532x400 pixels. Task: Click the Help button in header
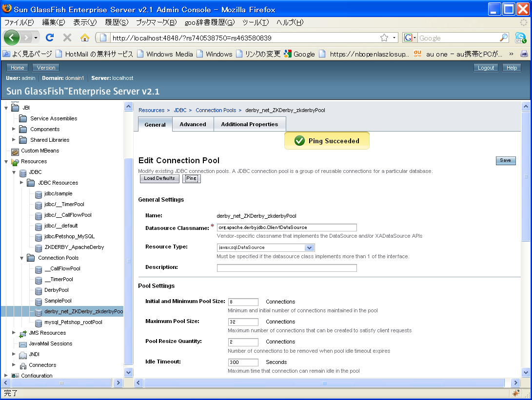click(512, 68)
